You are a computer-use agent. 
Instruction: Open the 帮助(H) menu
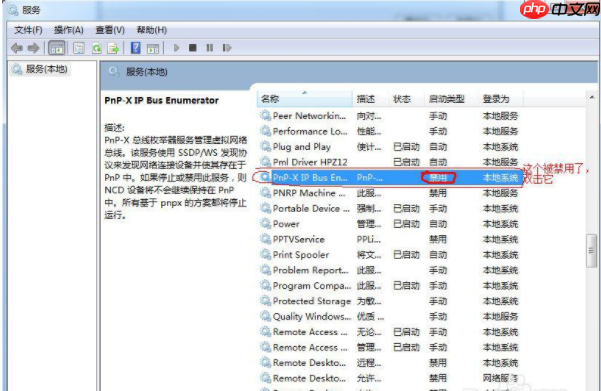pos(152,30)
